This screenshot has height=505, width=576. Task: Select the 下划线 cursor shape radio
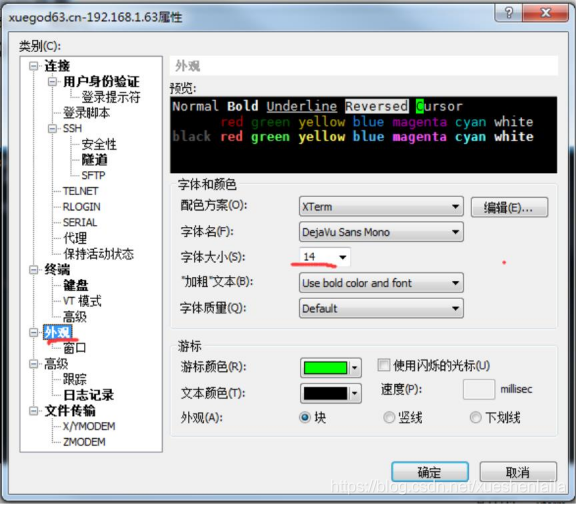475,418
